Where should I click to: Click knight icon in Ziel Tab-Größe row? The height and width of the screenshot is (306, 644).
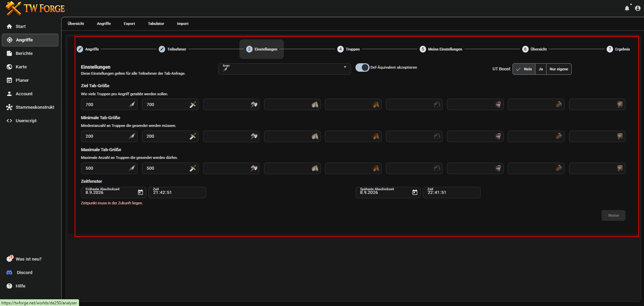(x=620, y=105)
